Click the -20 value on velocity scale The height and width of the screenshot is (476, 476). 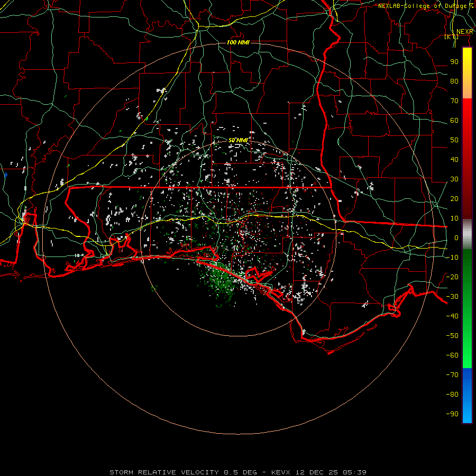tap(452, 277)
